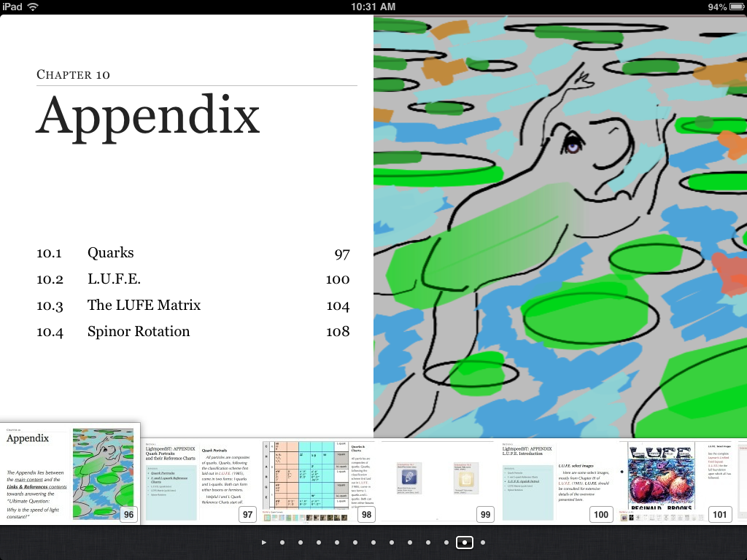Image resolution: width=747 pixels, height=560 pixels.
Task: Tap the play triangle left of the navigation dots
Action: [x=264, y=542]
